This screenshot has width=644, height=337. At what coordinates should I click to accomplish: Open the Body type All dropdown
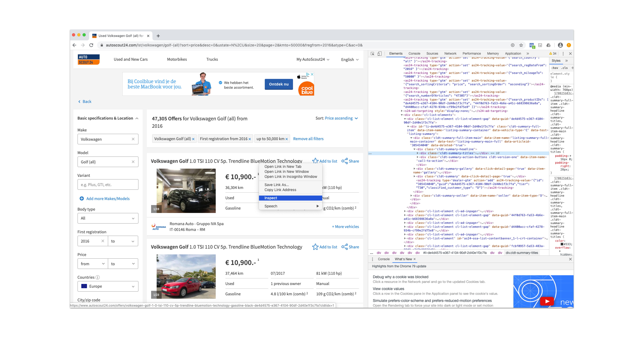pyautogui.click(x=108, y=218)
